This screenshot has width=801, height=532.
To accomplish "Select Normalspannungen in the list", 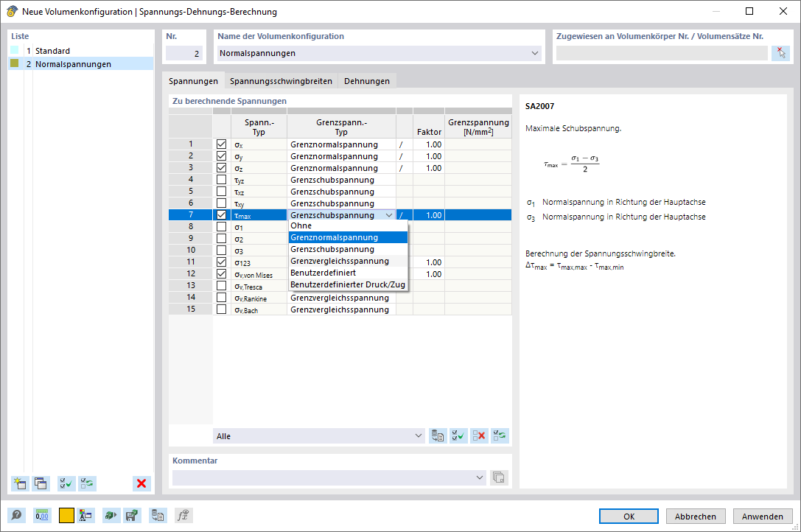I will (x=81, y=64).
